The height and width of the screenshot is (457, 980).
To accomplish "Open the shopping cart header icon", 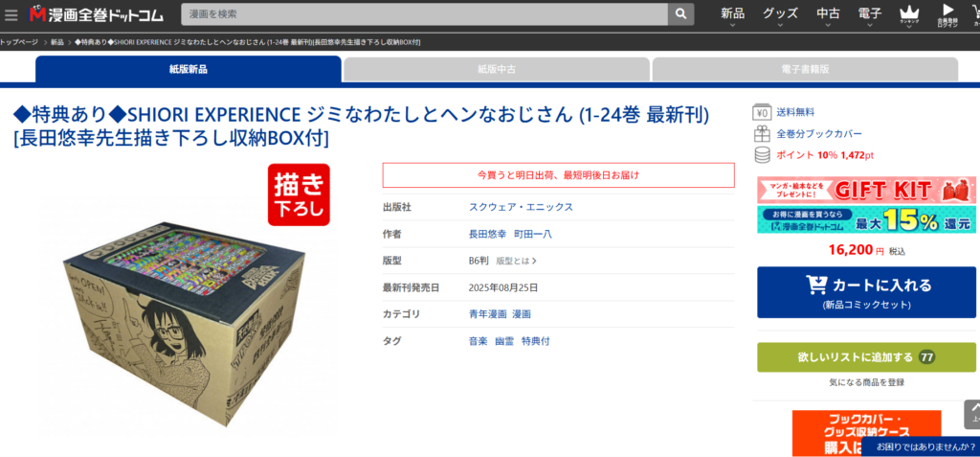I will coord(975,15).
